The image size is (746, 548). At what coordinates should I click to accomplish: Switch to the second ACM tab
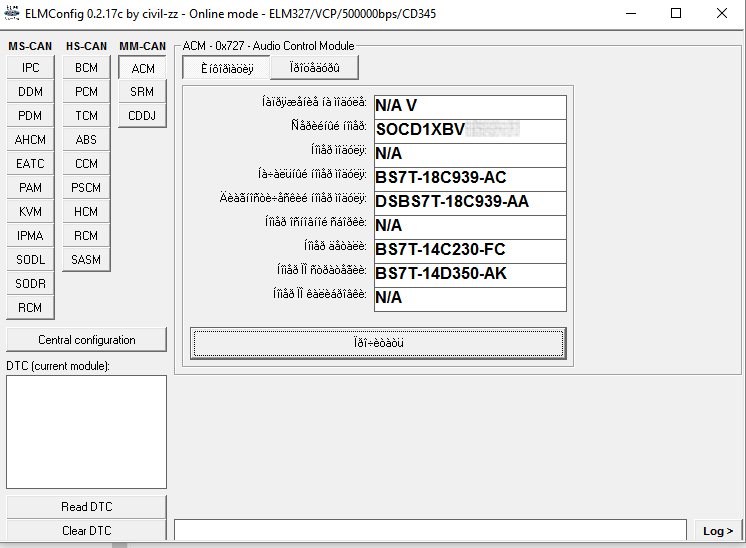[314, 68]
